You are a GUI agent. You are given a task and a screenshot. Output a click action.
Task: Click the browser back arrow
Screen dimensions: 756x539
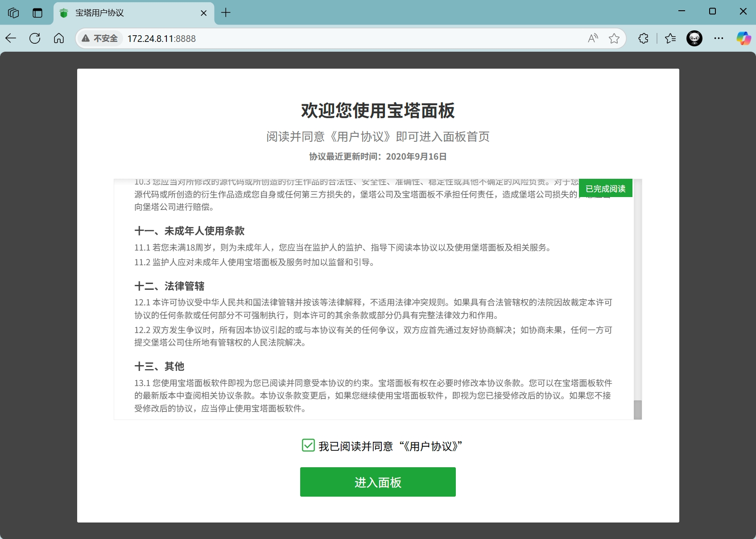click(x=11, y=38)
